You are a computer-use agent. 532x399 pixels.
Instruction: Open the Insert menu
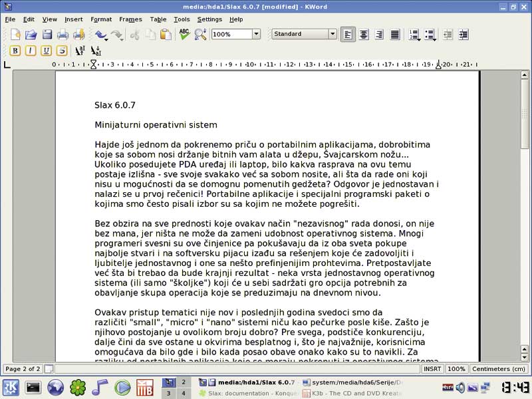tap(74, 19)
